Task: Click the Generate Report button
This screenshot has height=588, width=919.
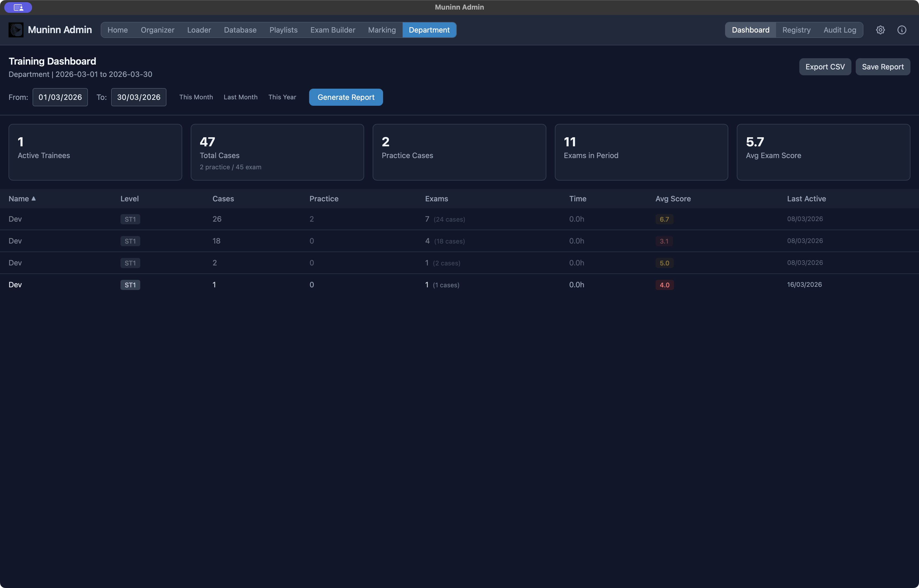Action: pyautogui.click(x=346, y=97)
